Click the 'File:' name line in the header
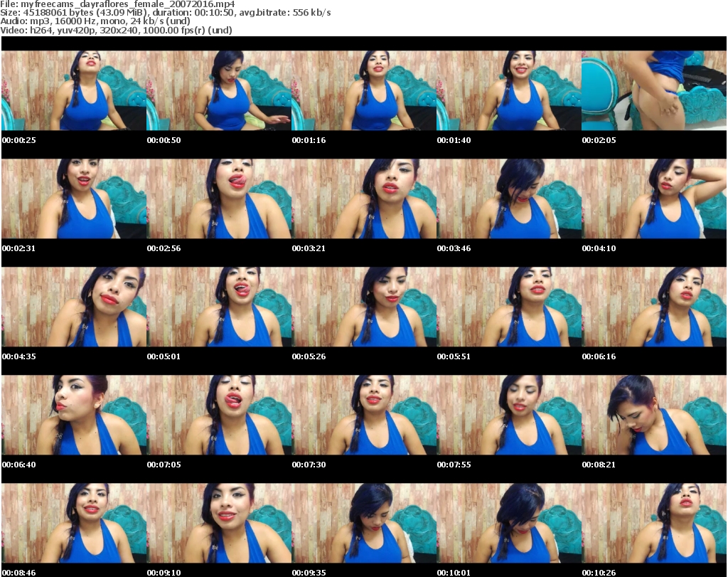Image resolution: width=728 pixels, height=577 pixels. pos(117,4)
